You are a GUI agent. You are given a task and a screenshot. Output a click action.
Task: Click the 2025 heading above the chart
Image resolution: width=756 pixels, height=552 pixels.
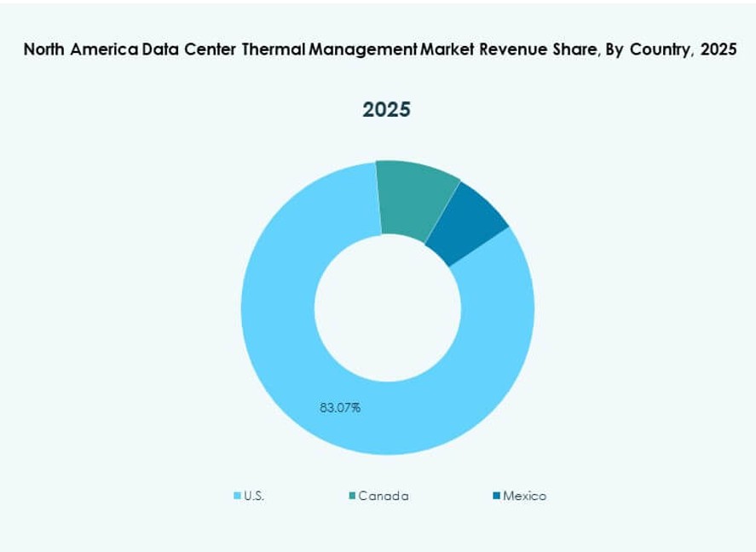(386, 109)
